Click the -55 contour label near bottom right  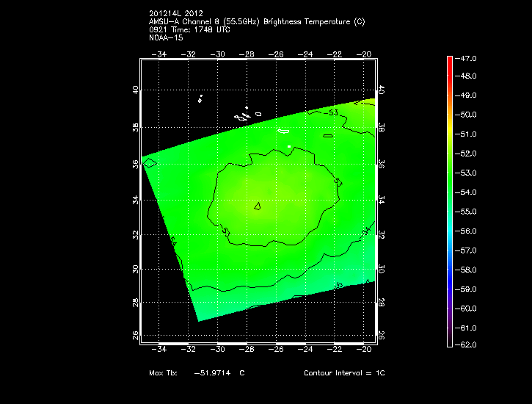tap(338, 285)
